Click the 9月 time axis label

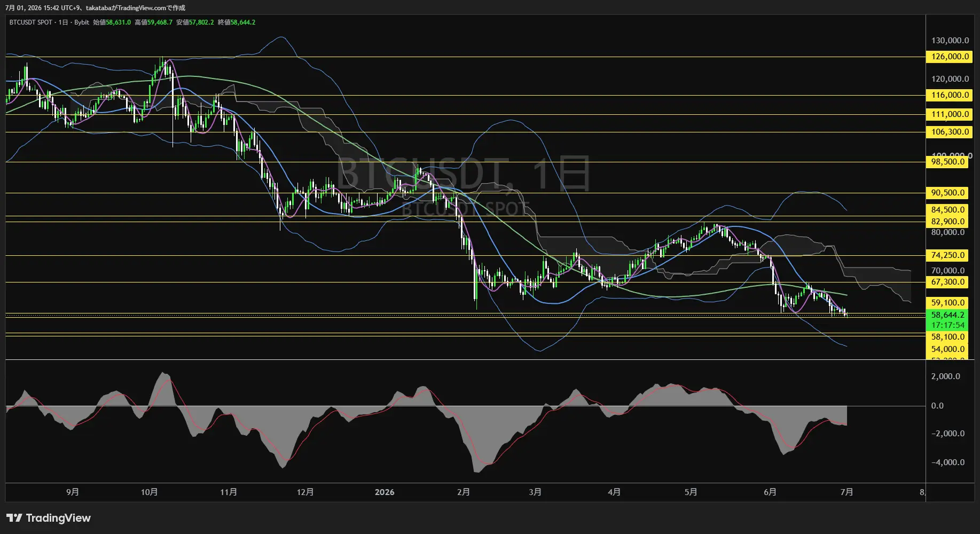coord(73,492)
